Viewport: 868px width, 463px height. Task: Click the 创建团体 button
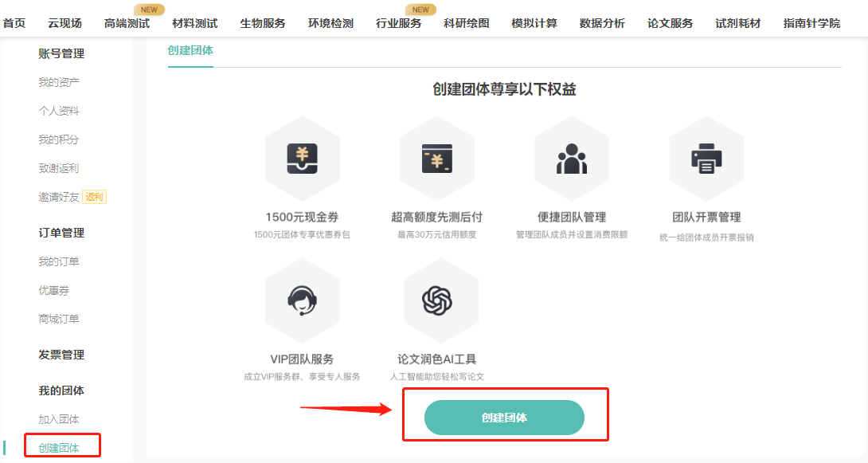click(x=505, y=417)
